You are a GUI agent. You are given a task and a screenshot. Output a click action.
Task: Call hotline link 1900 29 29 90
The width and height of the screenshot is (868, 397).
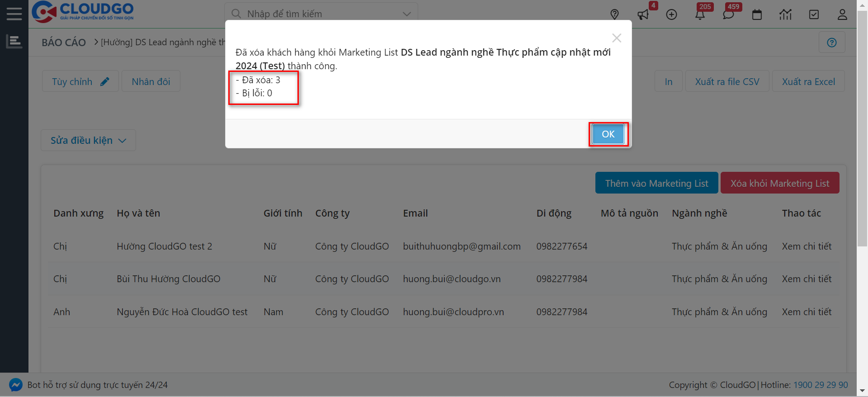(x=821, y=385)
